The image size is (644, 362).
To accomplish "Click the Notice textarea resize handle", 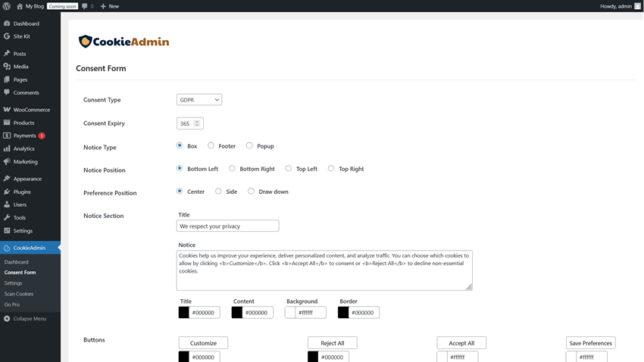I will click(469, 287).
